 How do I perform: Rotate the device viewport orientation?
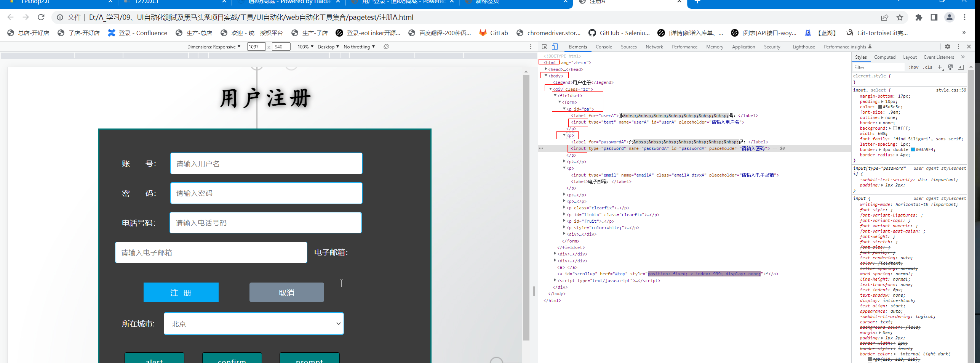(386, 47)
